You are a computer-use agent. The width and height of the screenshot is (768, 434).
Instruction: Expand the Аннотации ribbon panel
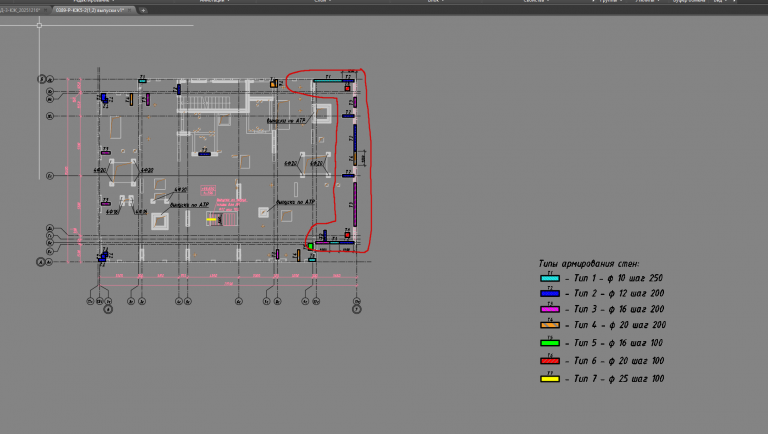(x=213, y=2)
